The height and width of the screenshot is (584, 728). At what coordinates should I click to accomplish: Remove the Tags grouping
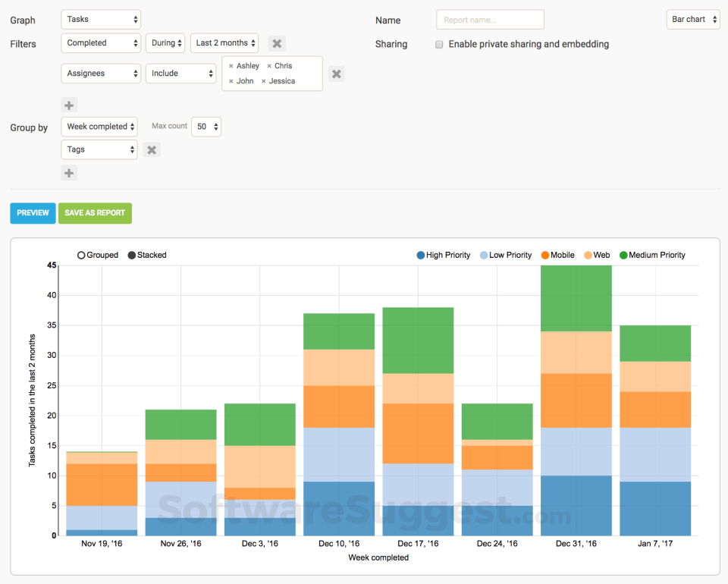click(x=152, y=150)
